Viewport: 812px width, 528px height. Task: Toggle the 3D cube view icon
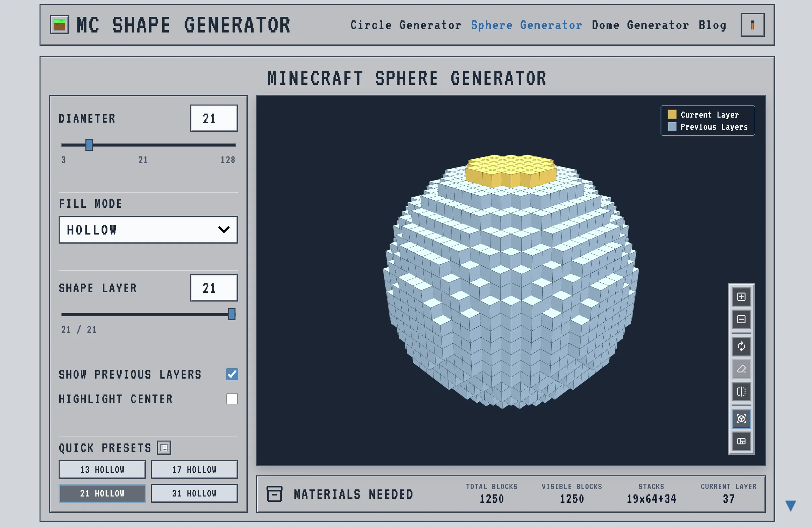tap(741, 419)
